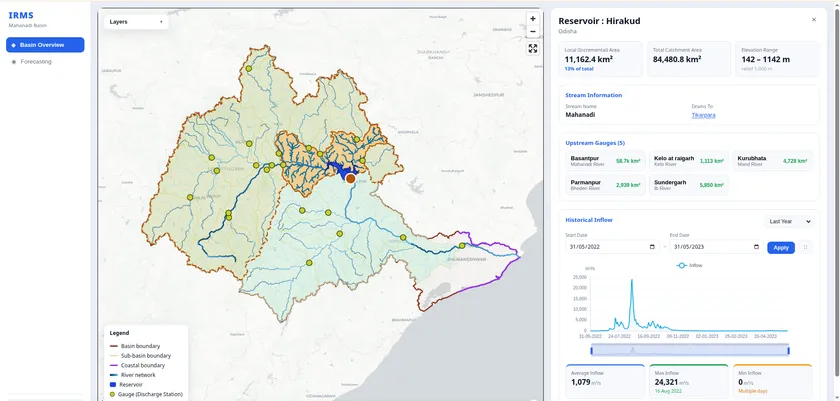Click the inflow peak on the chart
This screenshot has width=840, height=401.
tap(632, 280)
